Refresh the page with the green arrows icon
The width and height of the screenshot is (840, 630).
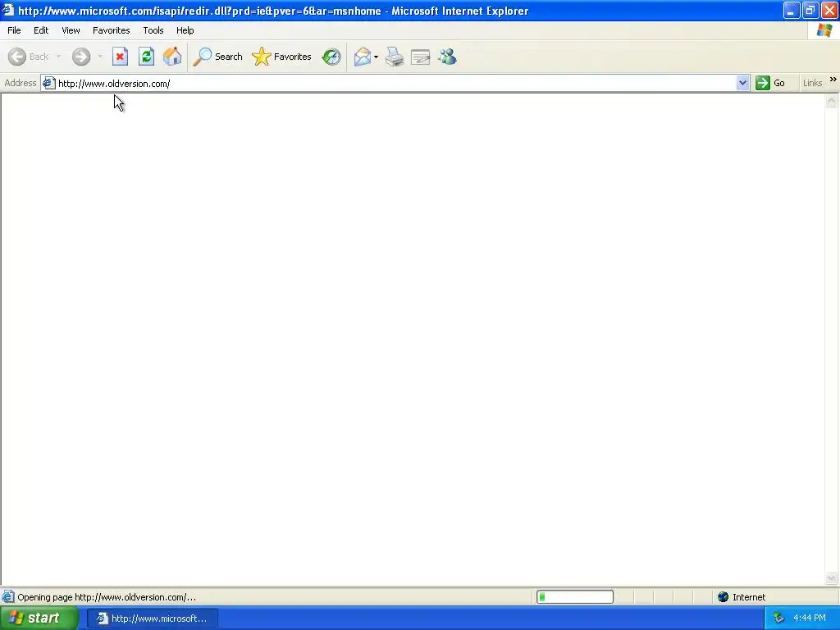[x=146, y=57]
